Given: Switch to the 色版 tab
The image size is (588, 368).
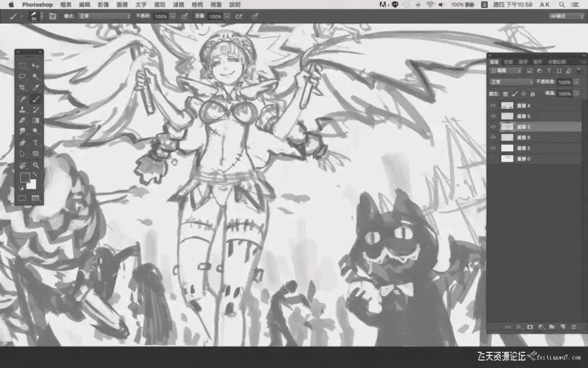Looking at the screenshot, I should (x=509, y=62).
